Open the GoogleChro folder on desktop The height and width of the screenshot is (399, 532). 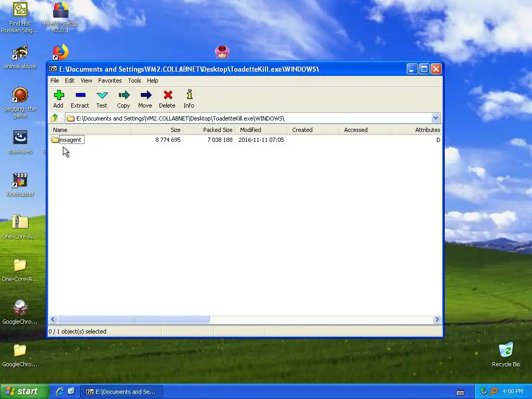click(x=20, y=351)
